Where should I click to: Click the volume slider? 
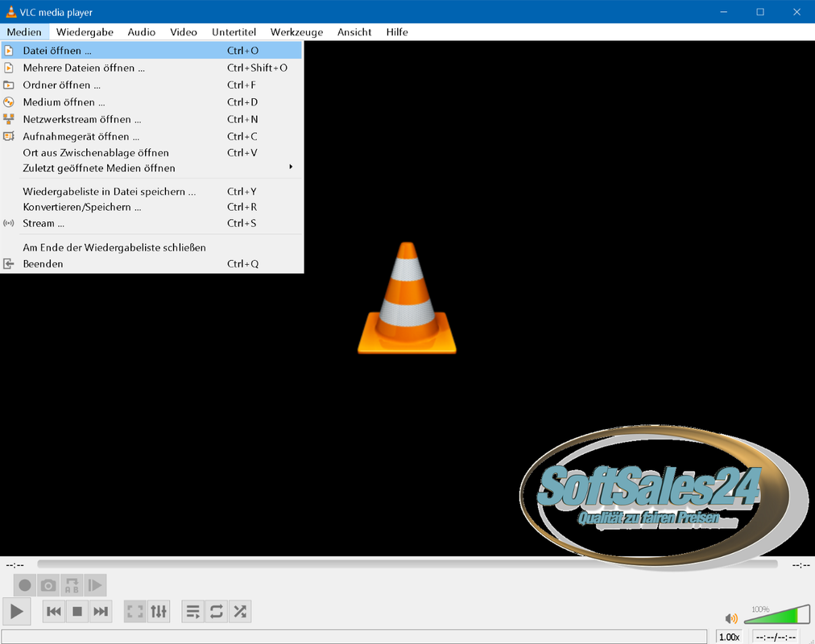pyautogui.click(x=776, y=615)
